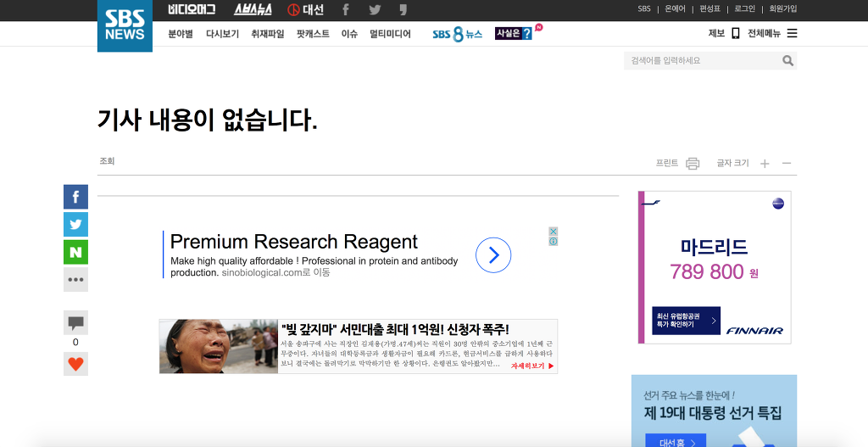Click the Facebook icon in top bar

click(x=346, y=9)
